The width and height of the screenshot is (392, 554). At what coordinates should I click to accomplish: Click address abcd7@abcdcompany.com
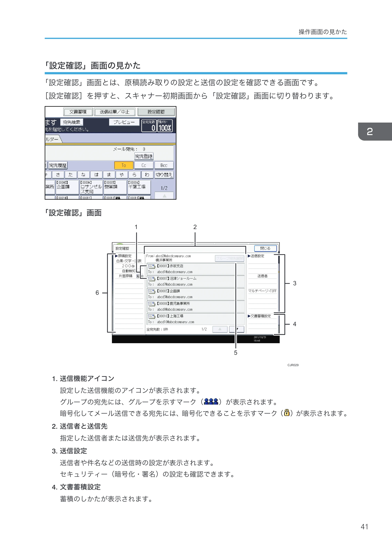point(175,285)
